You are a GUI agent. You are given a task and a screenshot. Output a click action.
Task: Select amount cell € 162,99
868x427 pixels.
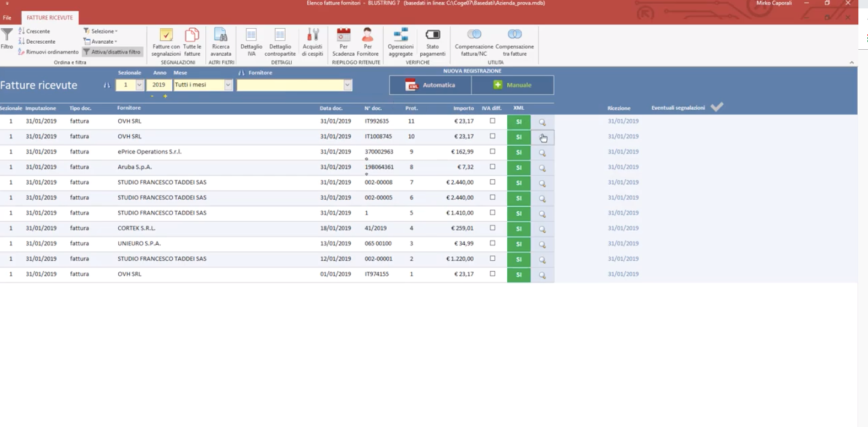(x=462, y=152)
